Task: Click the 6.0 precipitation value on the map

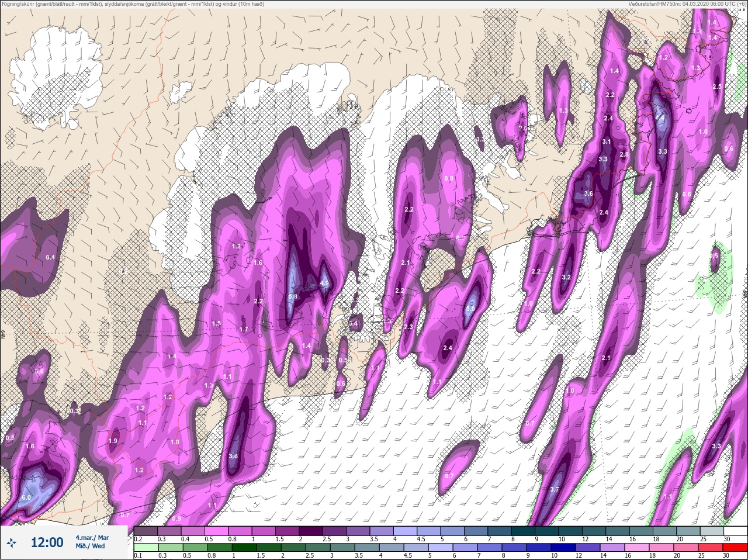Action: [x=26, y=497]
